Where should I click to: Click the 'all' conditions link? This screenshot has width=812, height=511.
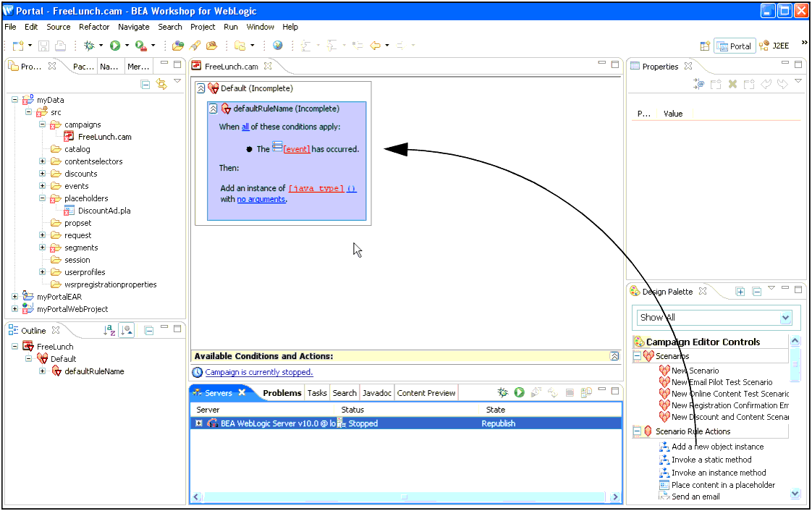tap(245, 127)
